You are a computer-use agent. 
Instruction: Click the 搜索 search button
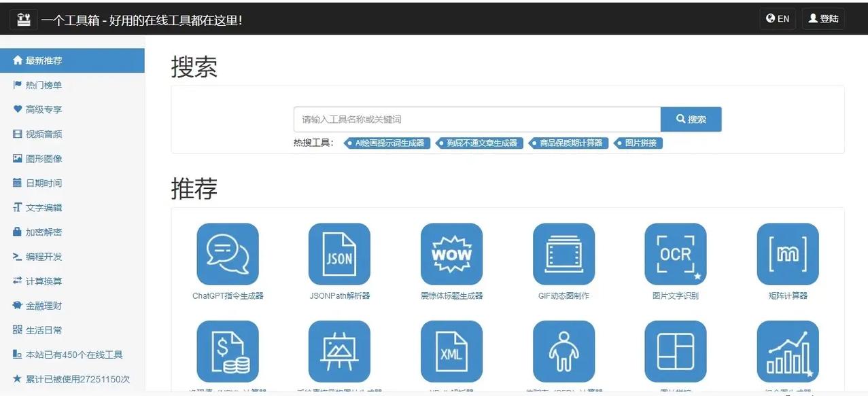coord(691,118)
